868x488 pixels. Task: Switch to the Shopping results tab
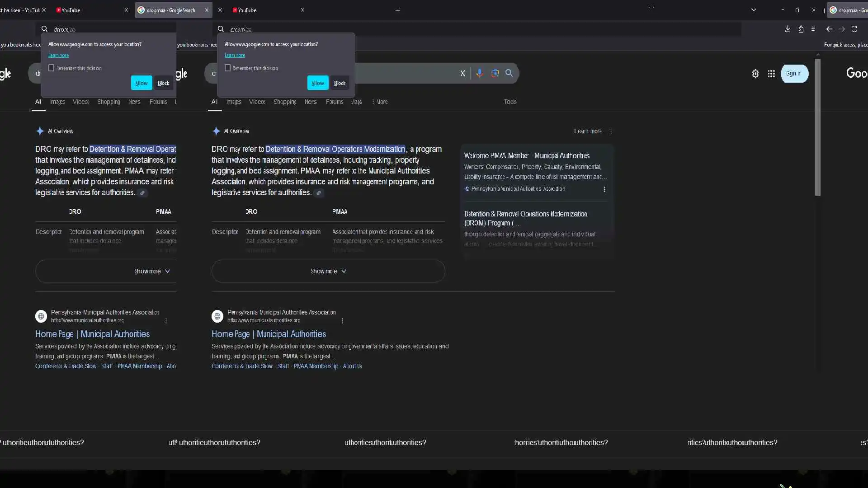pyautogui.click(x=285, y=102)
